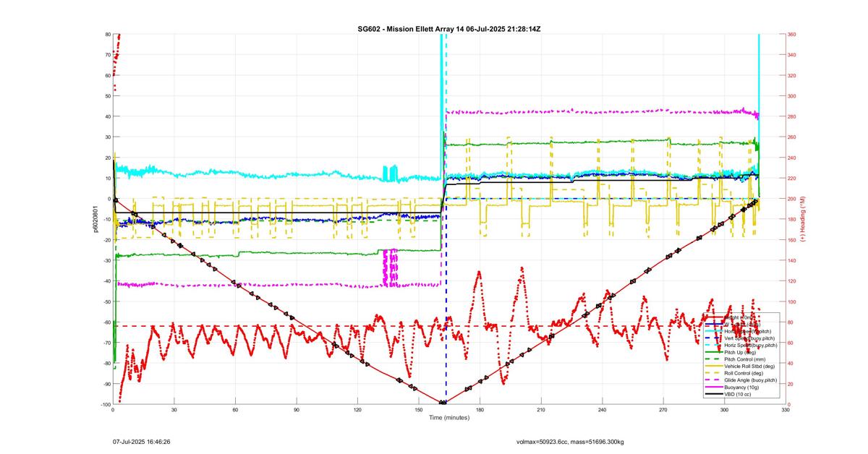Select the 'Time (minutes)' x-axis label
This screenshot has height=454, width=868.
(x=449, y=418)
